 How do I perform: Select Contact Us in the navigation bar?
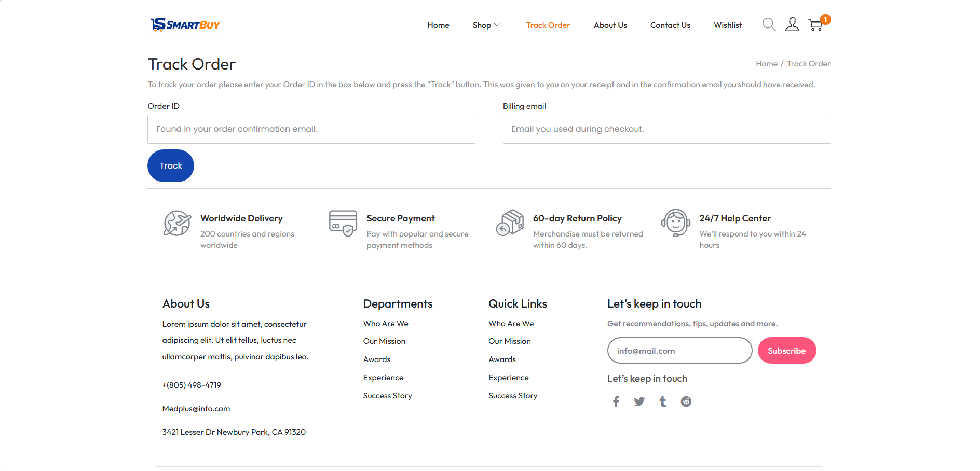[670, 25]
